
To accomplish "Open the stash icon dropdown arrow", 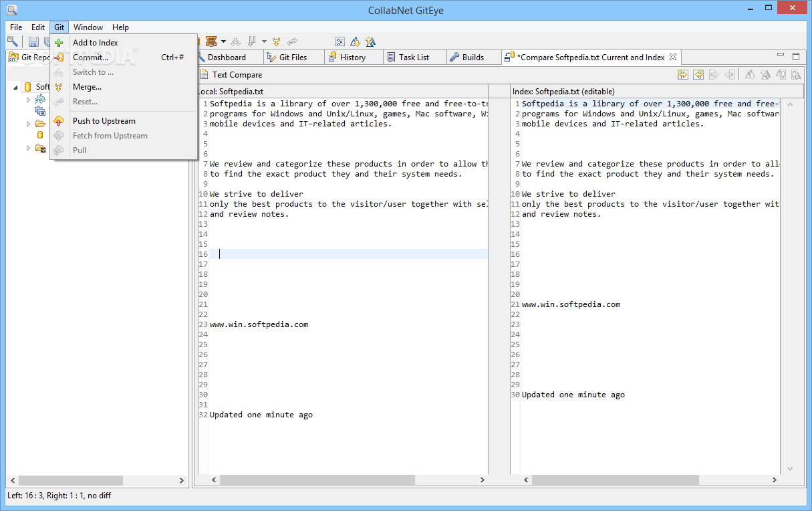I will [x=223, y=41].
